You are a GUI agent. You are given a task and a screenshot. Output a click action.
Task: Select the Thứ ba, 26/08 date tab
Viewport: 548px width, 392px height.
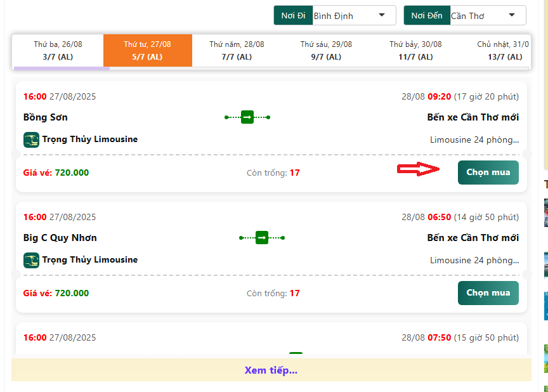(58, 50)
